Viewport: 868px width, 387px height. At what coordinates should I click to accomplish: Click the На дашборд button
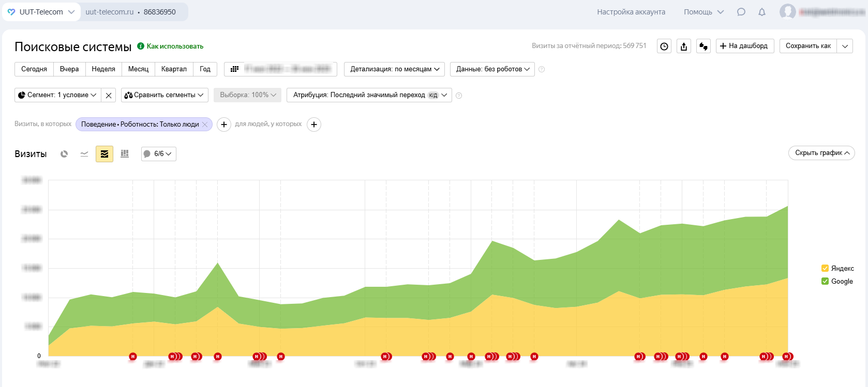tap(744, 46)
